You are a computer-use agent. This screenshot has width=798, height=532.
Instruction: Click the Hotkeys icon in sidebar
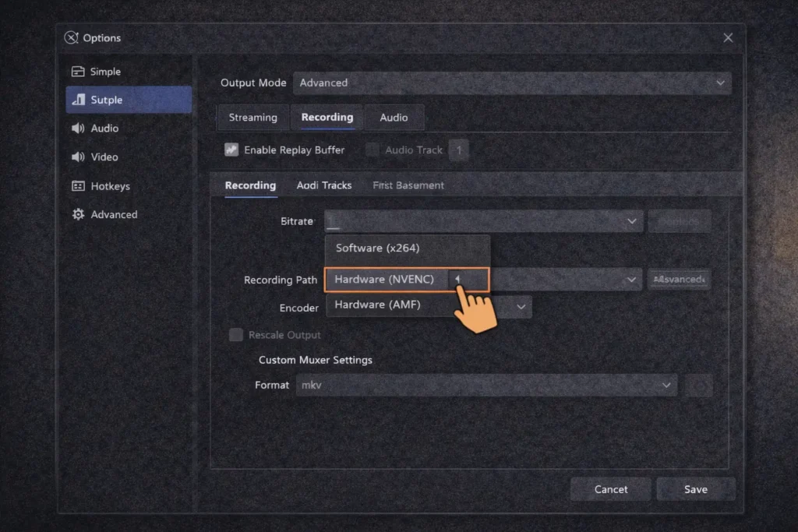click(79, 185)
